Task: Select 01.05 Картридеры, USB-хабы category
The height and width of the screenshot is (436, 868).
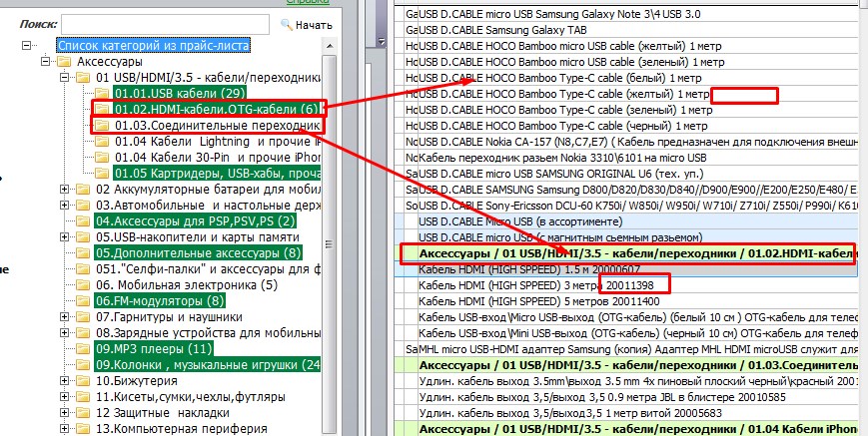Action: pos(217,173)
